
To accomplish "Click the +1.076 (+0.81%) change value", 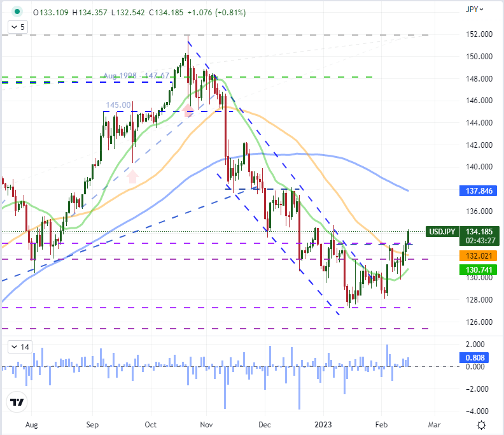I will (216, 13).
